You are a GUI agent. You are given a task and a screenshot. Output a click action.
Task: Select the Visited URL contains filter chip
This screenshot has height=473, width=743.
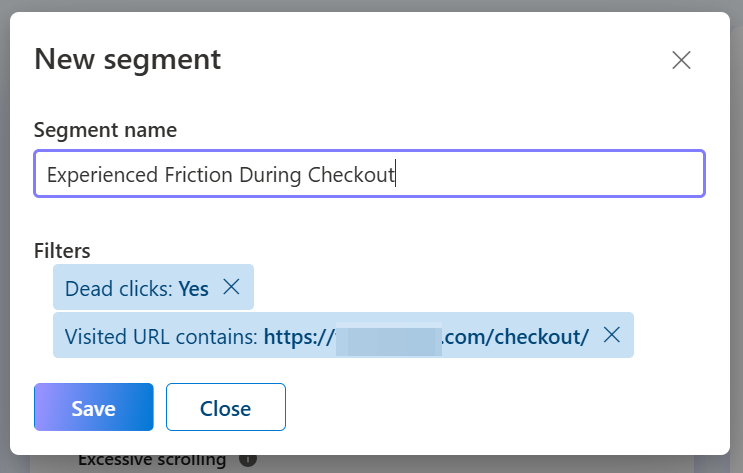[343, 335]
